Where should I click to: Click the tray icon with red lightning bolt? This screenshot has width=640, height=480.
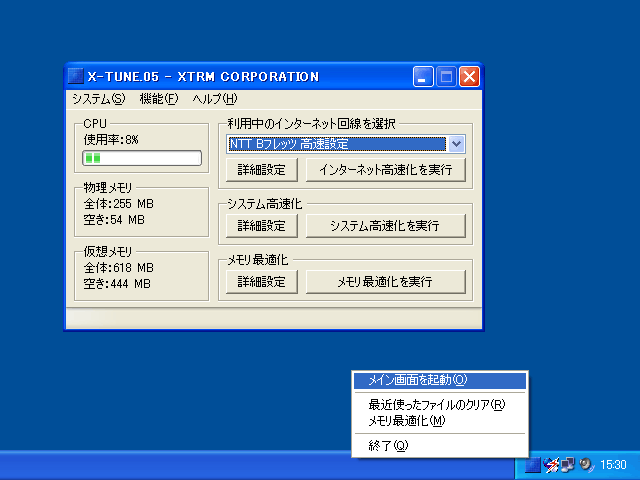pos(550,465)
